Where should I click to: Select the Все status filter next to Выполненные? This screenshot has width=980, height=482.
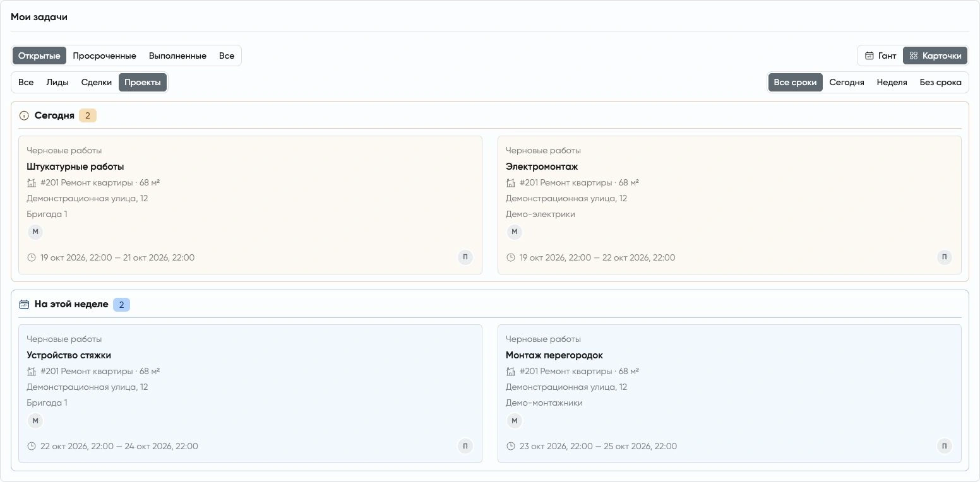[227, 56]
